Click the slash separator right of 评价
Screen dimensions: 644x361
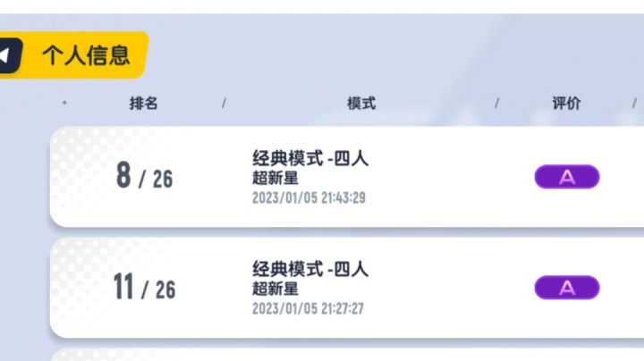pyautogui.click(x=636, y=104)
